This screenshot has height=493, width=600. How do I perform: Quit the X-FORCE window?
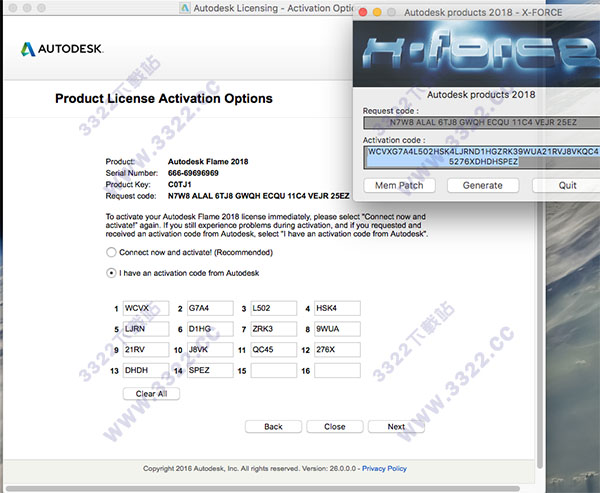[567, 185]
